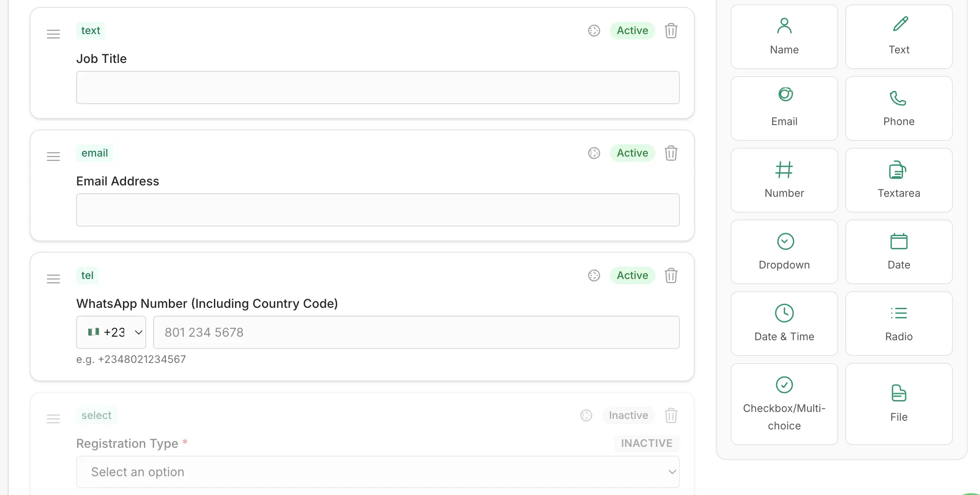Delete the Job Title field
This screenshot has width=980, height=495.
point(671,31)
